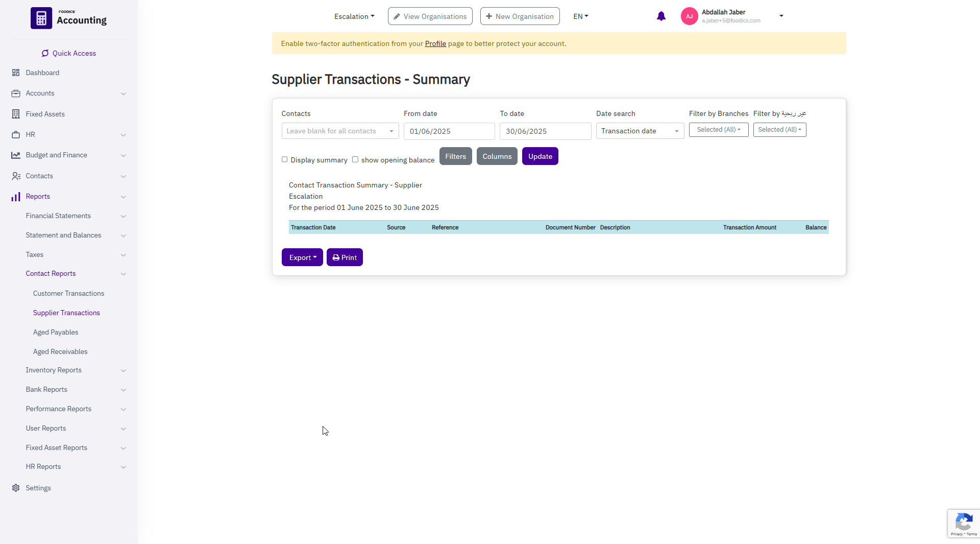Click the Fixed Assets building icon

(16, 114)
